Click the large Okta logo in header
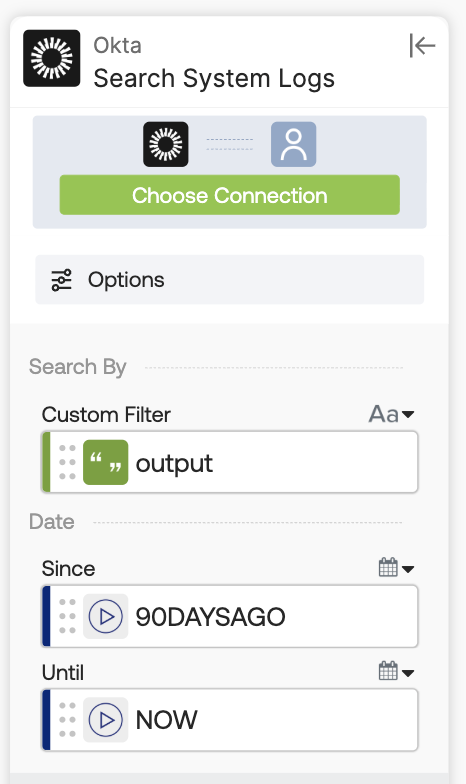The width and height of the screenshot is (466, 784). (52, 58)
